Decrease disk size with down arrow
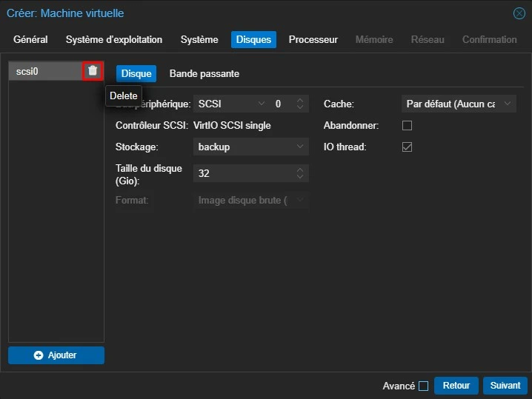 [x=300, y=177]
